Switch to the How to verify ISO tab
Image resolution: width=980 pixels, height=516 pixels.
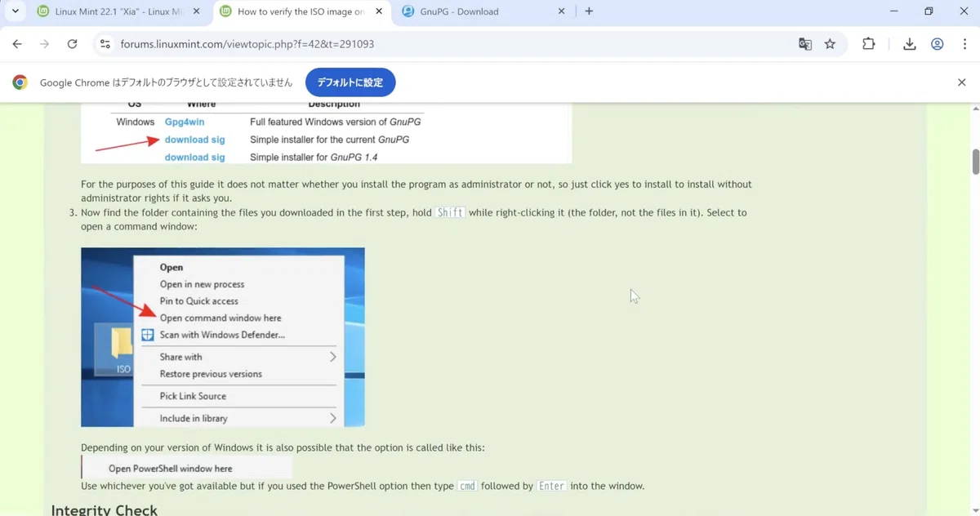pos(301,11)
